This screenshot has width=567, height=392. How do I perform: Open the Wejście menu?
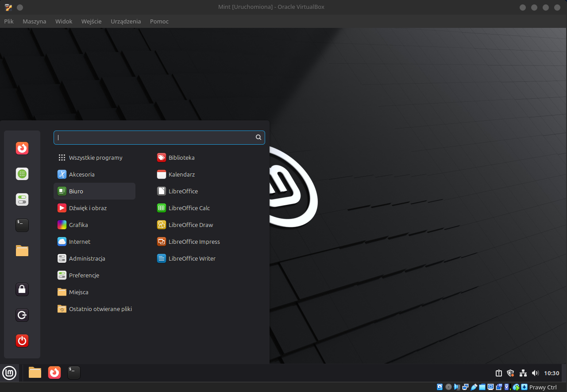[x=92, y=21]
